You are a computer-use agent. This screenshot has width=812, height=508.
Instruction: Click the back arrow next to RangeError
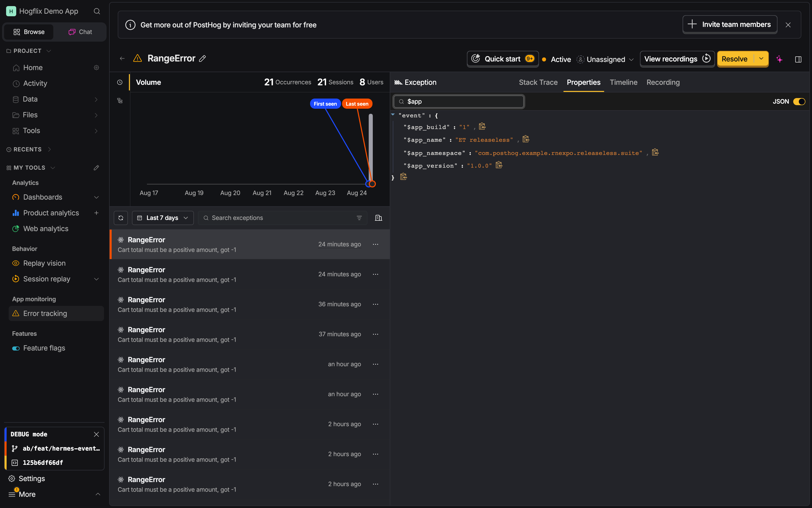click(x=122, y=59)
